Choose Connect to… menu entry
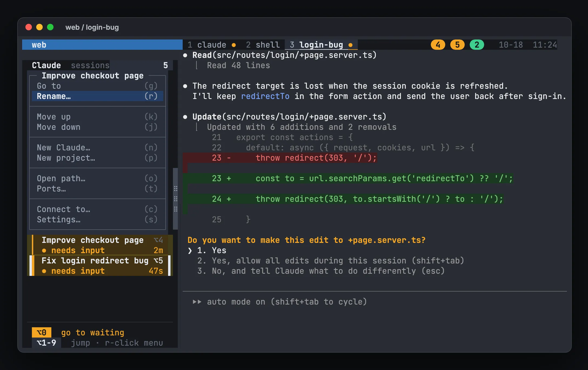This screenshot has width=588, height=370. point(97,209)
